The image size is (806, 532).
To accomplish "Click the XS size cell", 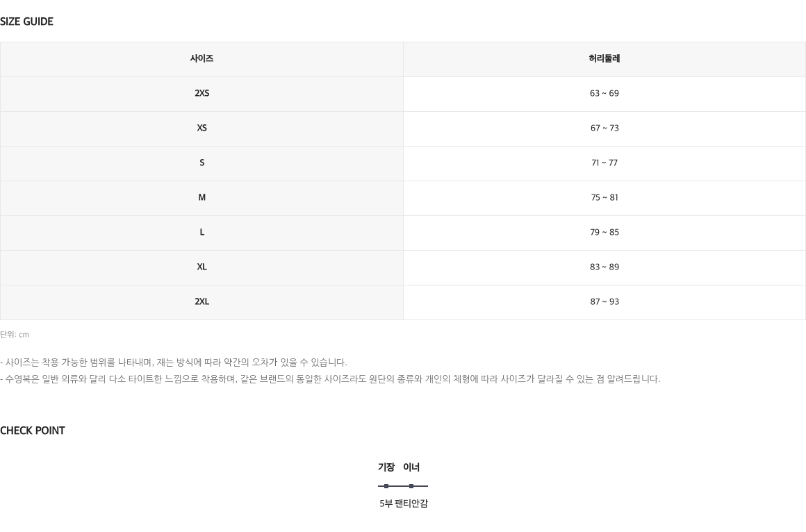I will (201, 128).
